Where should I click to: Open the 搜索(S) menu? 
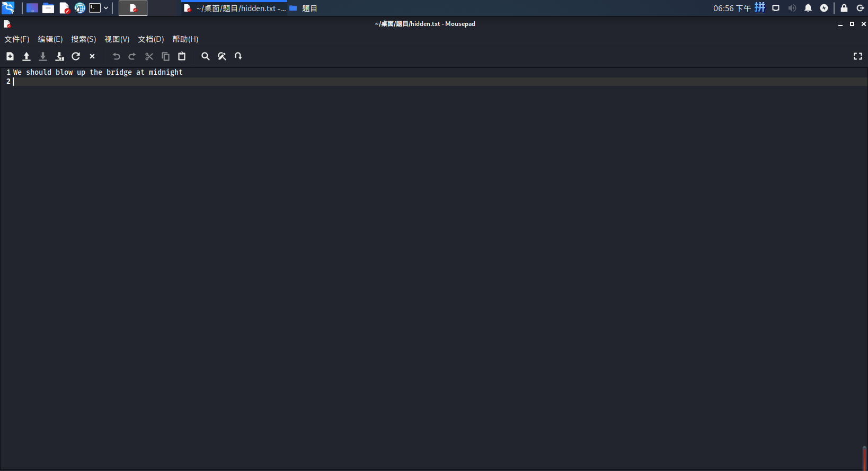tap(84, 39)
